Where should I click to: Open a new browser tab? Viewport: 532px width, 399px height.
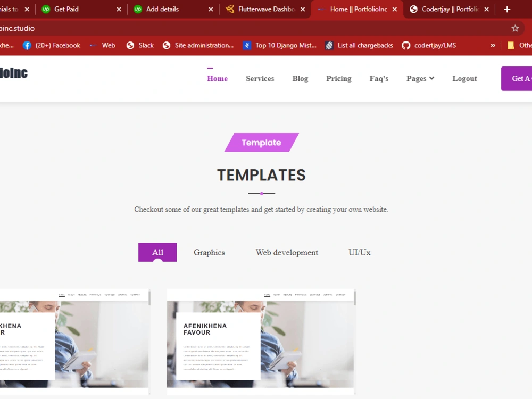tap(507, 9)
